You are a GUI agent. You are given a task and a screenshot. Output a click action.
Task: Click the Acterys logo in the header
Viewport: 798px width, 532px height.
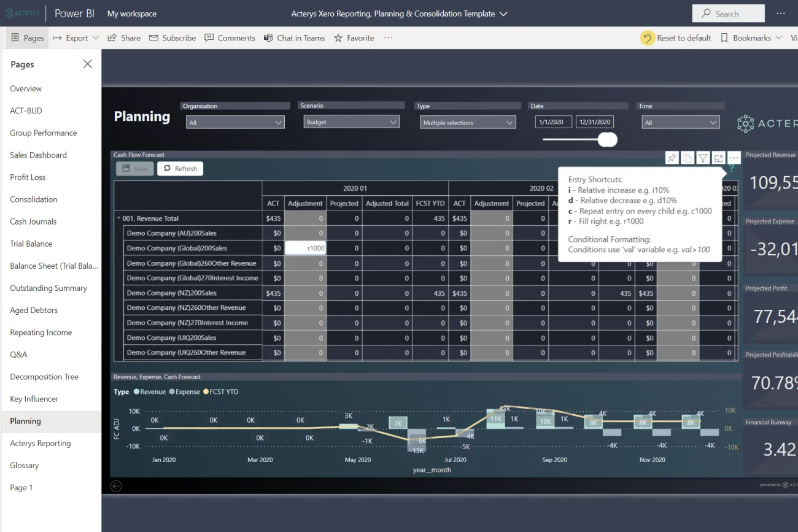point(23,13)
